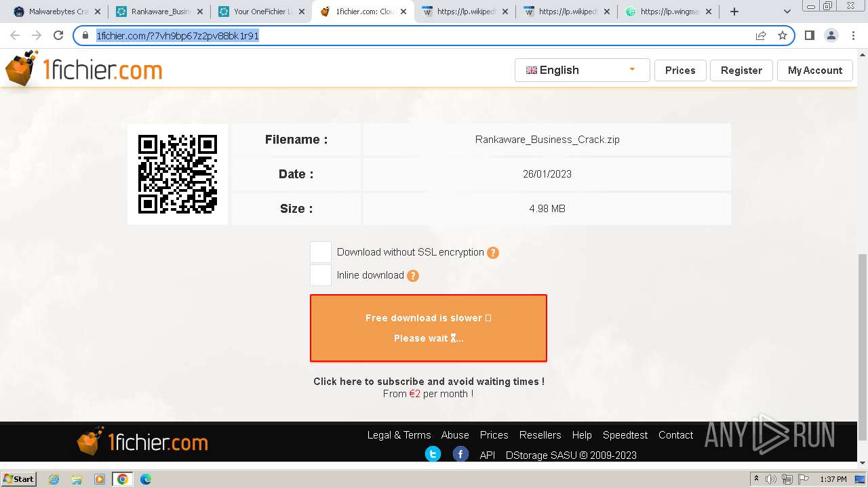Click the Register button
Viewport: 868px width, 488px height.
click(x=741, y=70)
